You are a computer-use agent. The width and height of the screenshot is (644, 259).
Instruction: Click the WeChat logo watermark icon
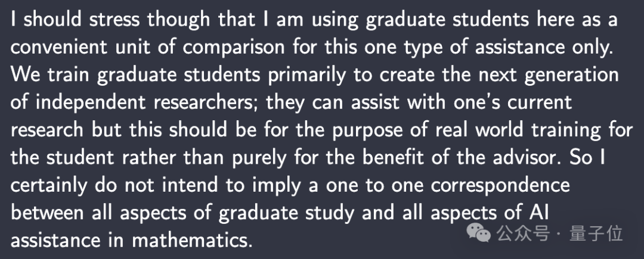coord(479,234)
